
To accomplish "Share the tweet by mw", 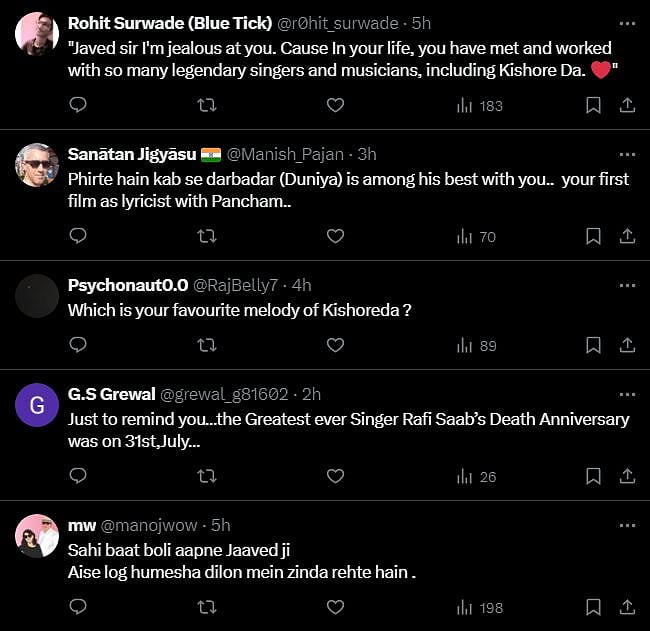I will pos(627,607).
